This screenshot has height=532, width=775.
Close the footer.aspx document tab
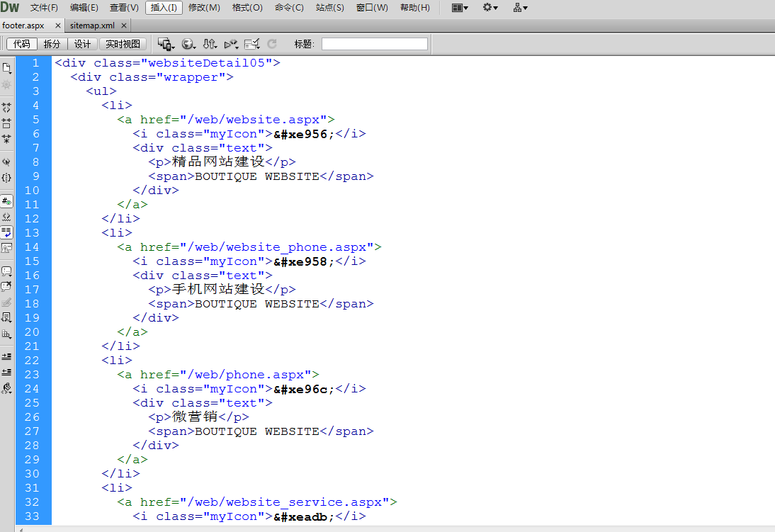click(x=58, y=26)
